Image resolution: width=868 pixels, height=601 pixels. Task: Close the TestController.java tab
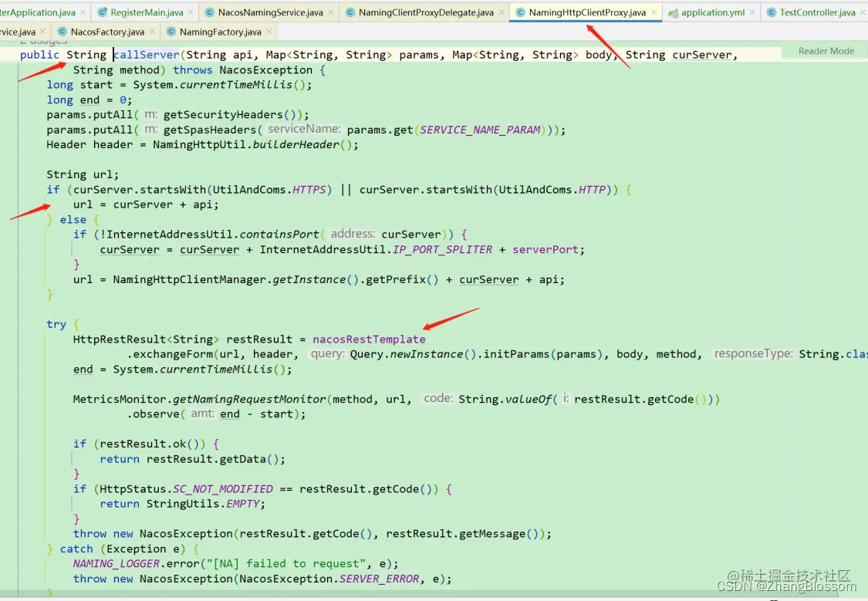point(863,12)
